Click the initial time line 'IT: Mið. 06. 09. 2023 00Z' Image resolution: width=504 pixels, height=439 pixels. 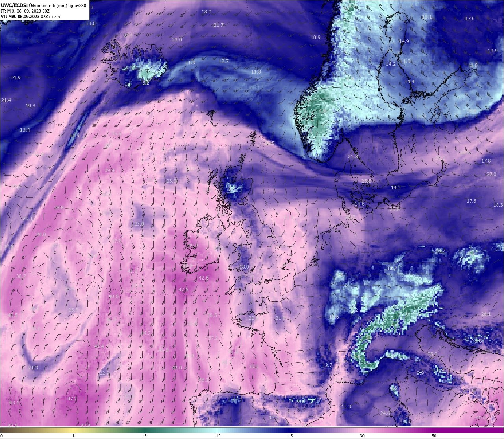click(x=25, y=11)
